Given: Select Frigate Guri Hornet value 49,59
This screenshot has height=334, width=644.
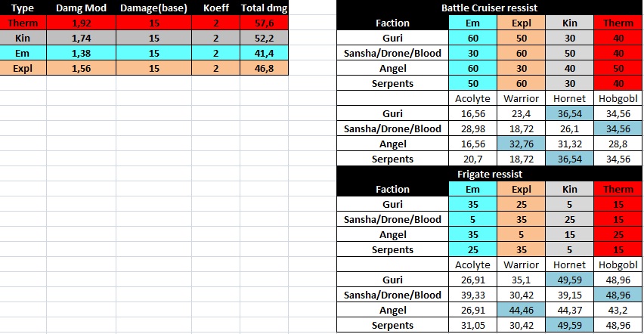Looking at the screenshot, I should point(570,280).
